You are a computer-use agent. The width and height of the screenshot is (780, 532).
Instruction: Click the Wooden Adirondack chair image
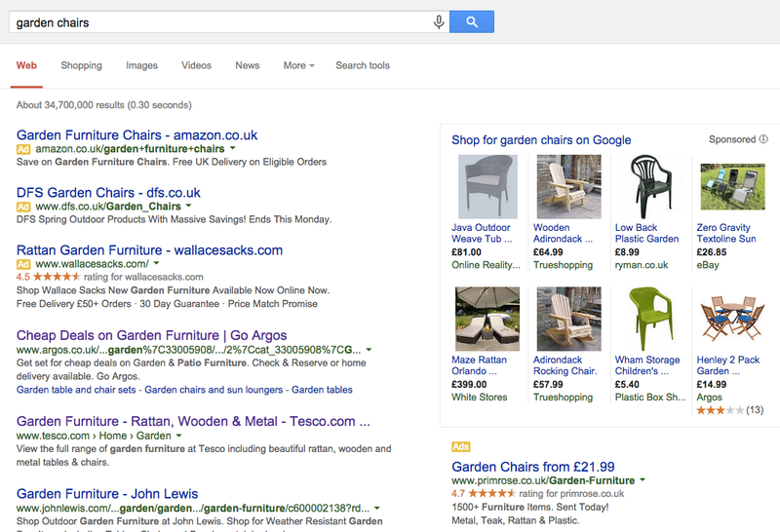point(569,186)
